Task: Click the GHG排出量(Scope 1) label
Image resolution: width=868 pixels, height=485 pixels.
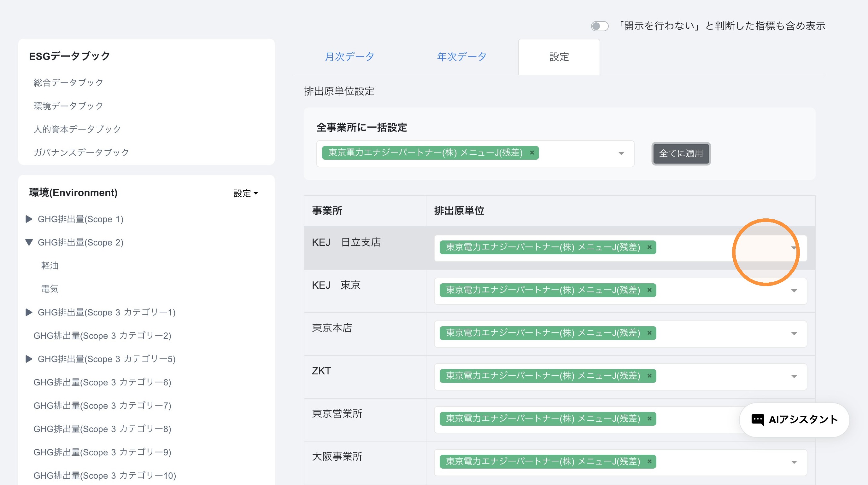Action: 80,219
